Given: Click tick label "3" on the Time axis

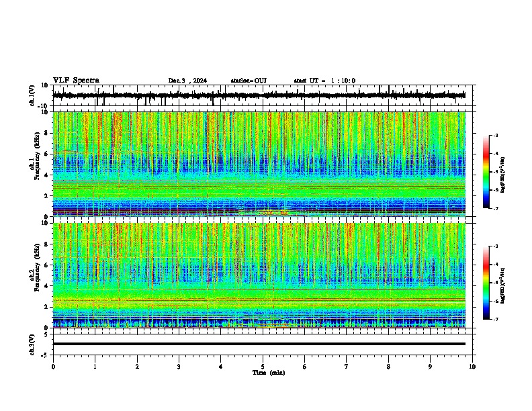Looking at the screenshot, I should click(179, 367).
